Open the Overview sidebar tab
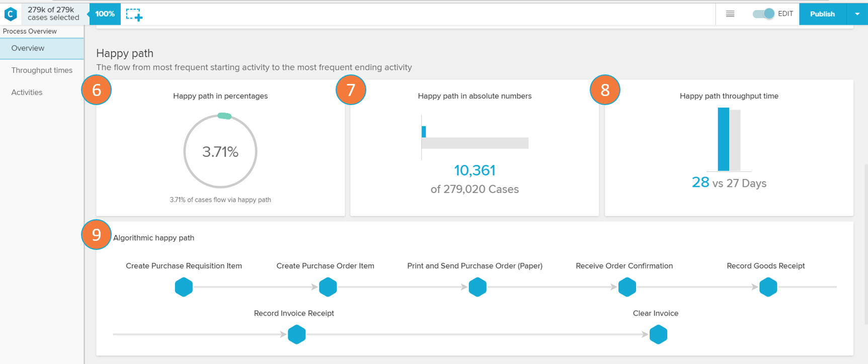This screenshot has height=364, width=868. pos(28,48)
